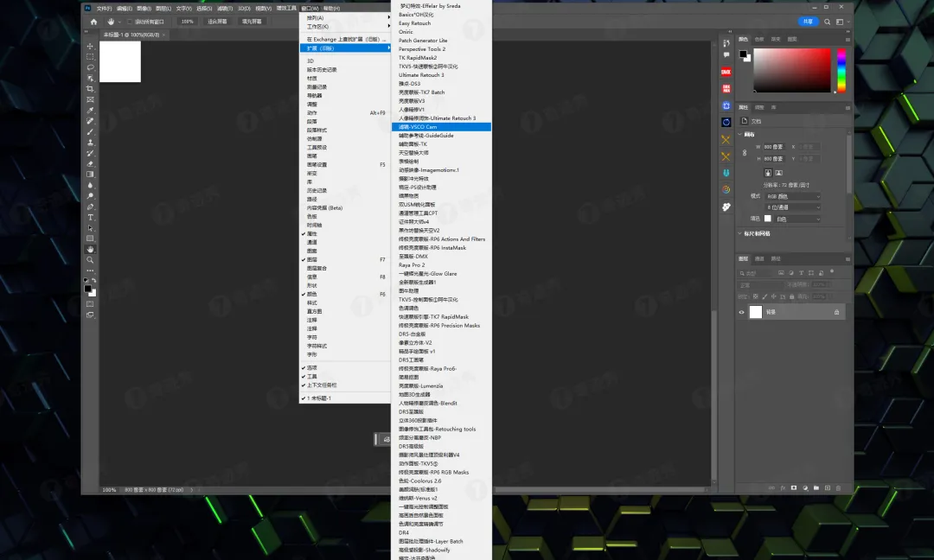The height and width of the screenshot is (560, 934).
Task: Click the Home icon in options bar
Action: (93, 22)
